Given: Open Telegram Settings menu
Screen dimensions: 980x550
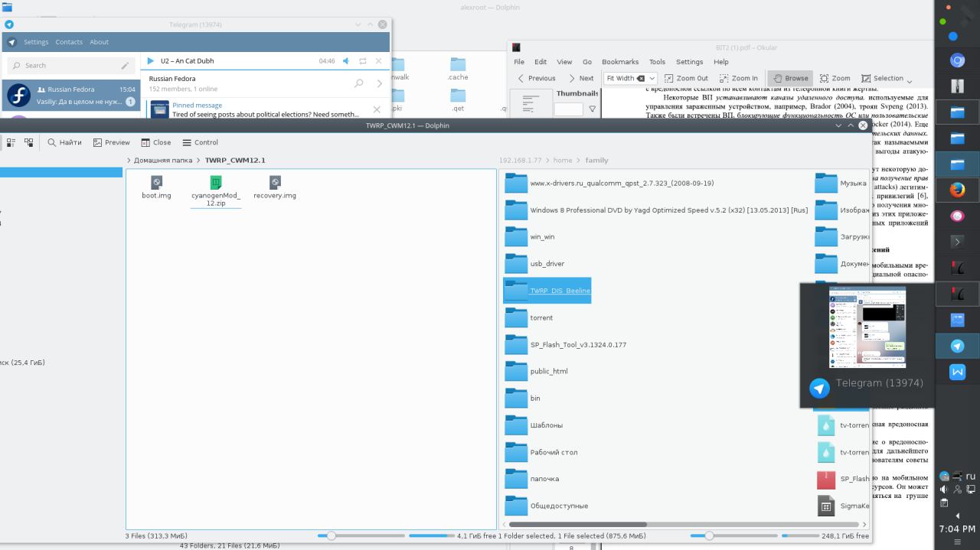Looking at the screenshot, I should point(36,42).
